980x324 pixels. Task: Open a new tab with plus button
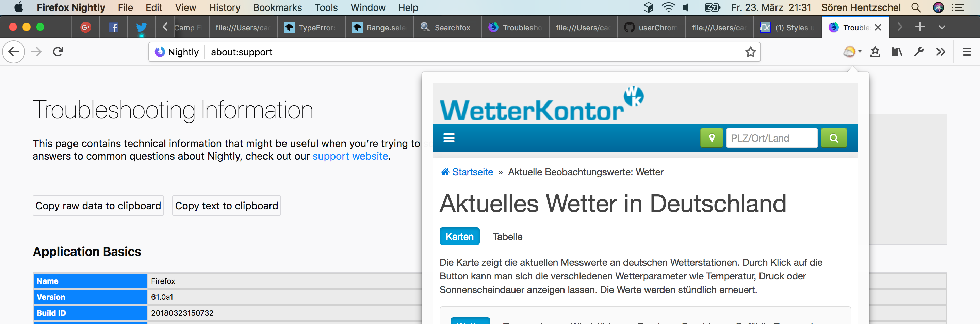920,27
